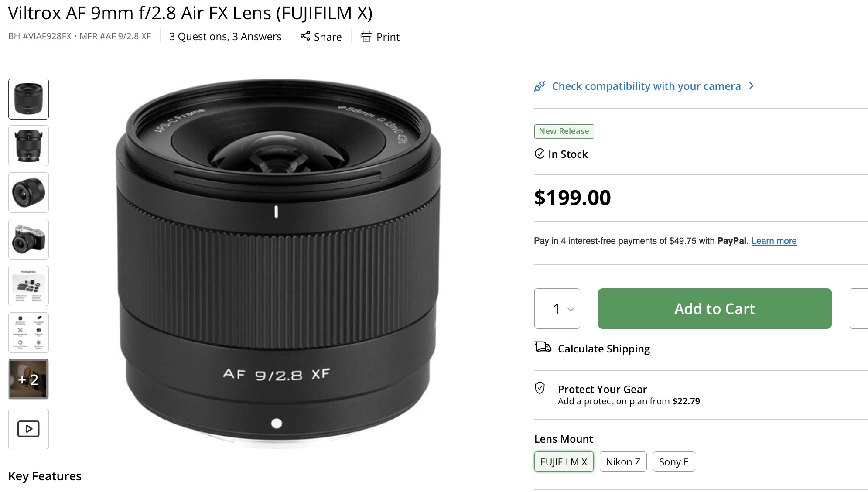Select the Nikon Z lens mount
The width and height of the screenshot is (868, 492).
(623, 461)
